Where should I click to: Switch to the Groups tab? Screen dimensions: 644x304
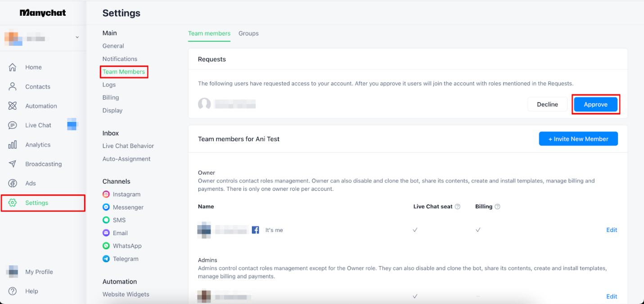(x=248, y=33)
